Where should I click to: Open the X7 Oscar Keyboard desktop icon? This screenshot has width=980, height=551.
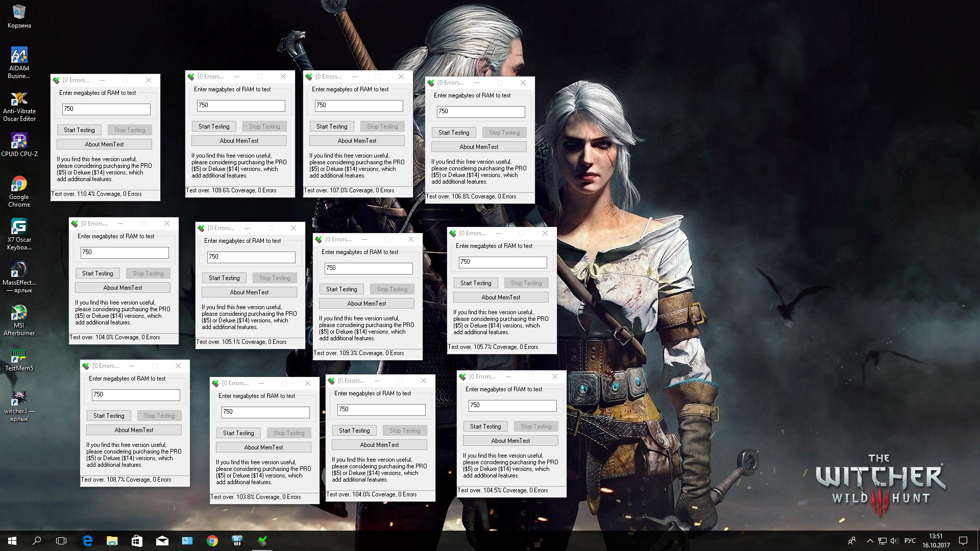[19, 227]
